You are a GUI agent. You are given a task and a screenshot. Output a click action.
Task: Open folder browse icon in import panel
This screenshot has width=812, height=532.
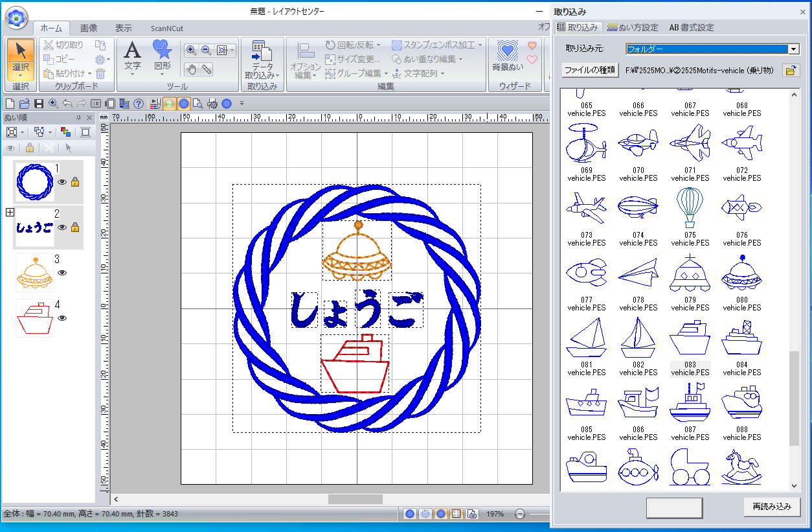point(790,71)
